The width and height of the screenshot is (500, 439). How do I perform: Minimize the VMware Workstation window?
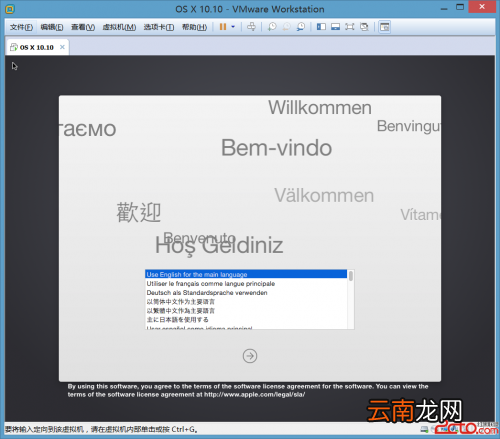[x=444, y=8]
